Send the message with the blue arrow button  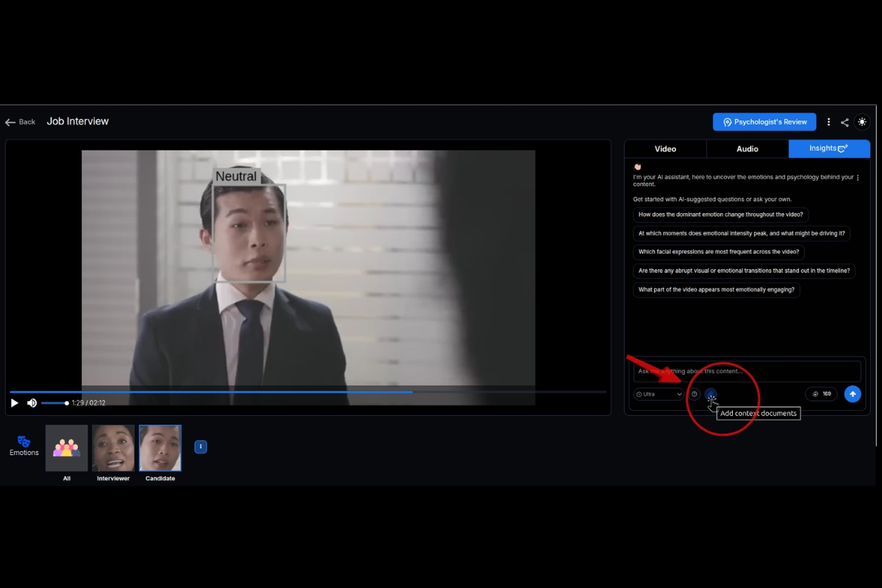tap(853, 394)
